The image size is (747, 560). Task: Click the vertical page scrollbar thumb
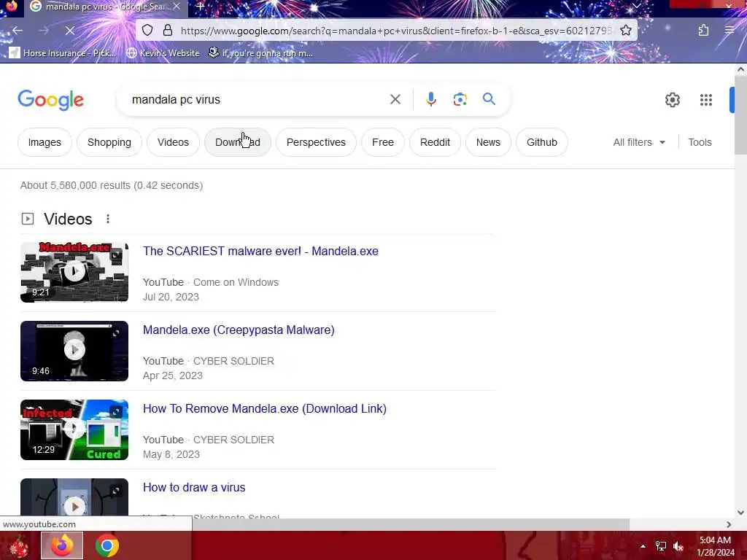[x=740, y=114]
